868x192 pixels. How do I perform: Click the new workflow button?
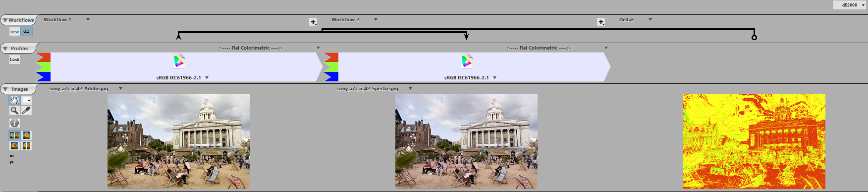[15, 31]
